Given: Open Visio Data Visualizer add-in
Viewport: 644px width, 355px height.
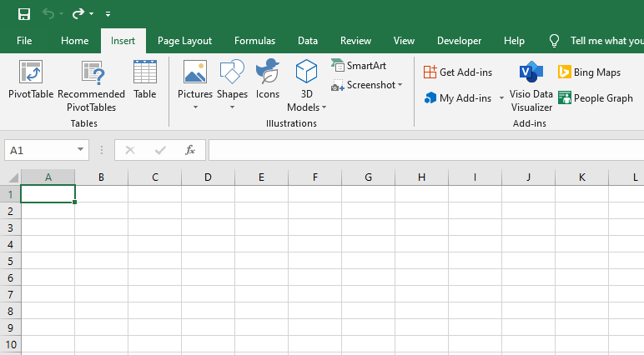Looking at the screenshot, I should click(x=531, y=85).
